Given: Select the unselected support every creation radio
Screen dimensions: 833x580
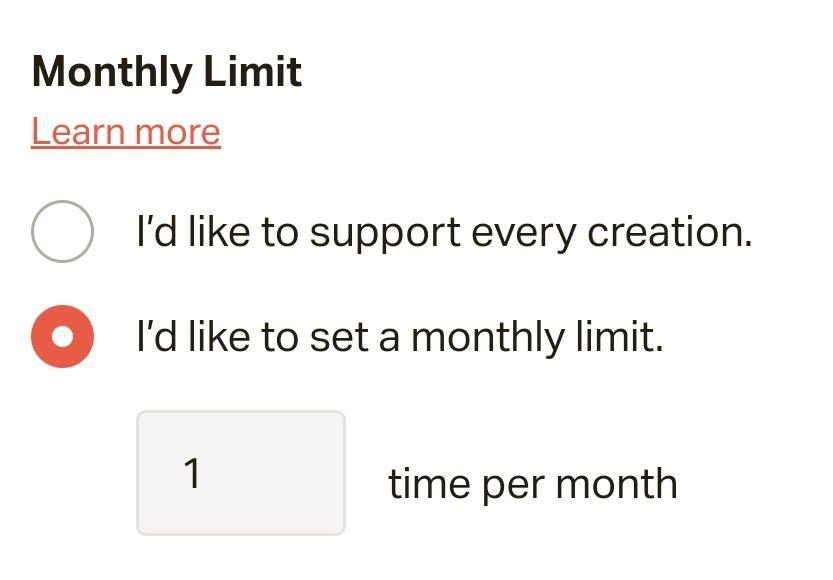Looking at the screenshot, I should 63,231.
